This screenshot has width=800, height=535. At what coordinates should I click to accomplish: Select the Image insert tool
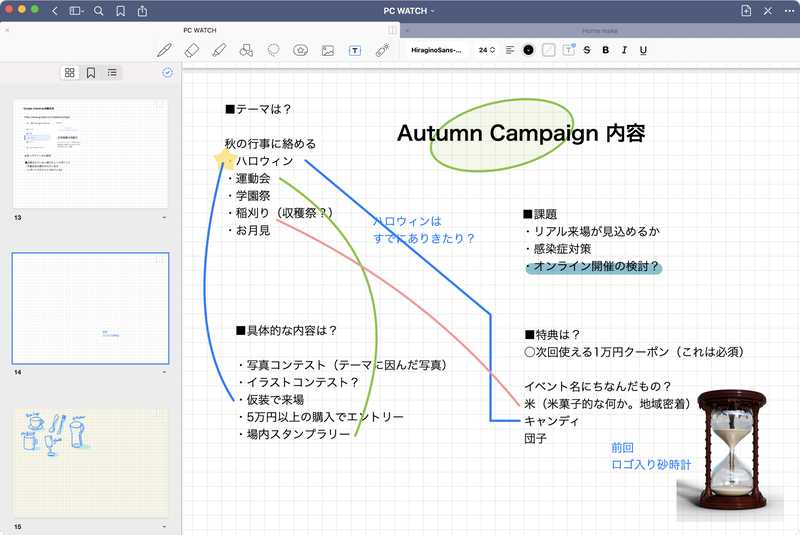click(x=328, y=50)
